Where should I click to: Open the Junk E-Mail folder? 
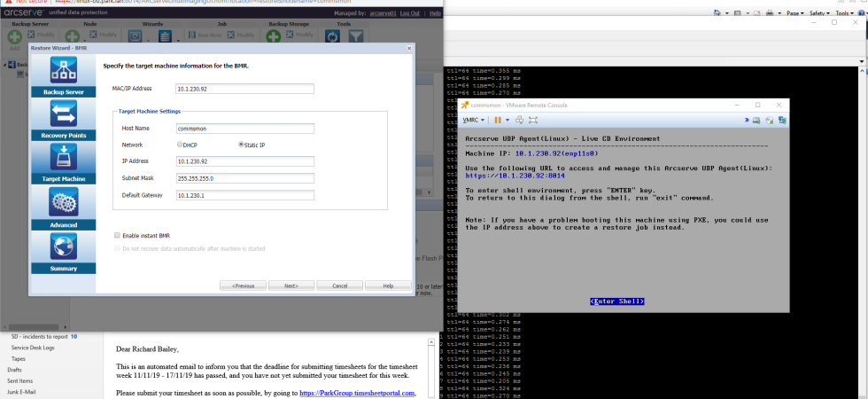21,392
